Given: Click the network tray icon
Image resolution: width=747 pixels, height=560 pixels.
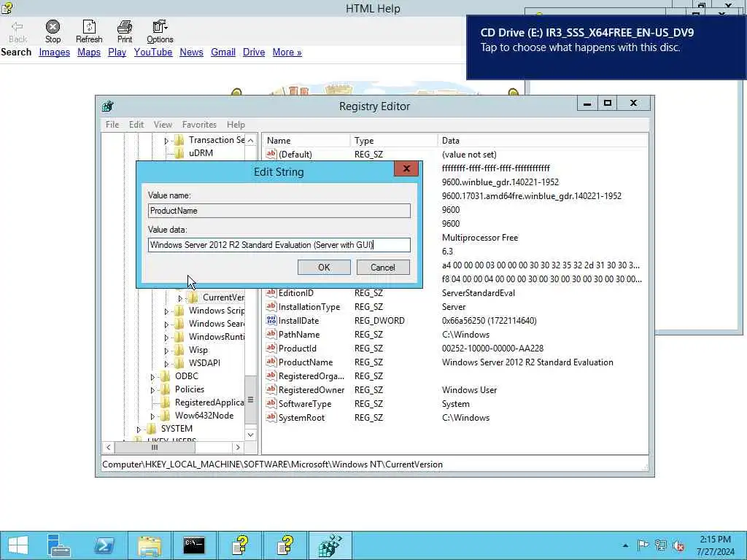Looking at the screenshot, I should [x=661, y=545].
